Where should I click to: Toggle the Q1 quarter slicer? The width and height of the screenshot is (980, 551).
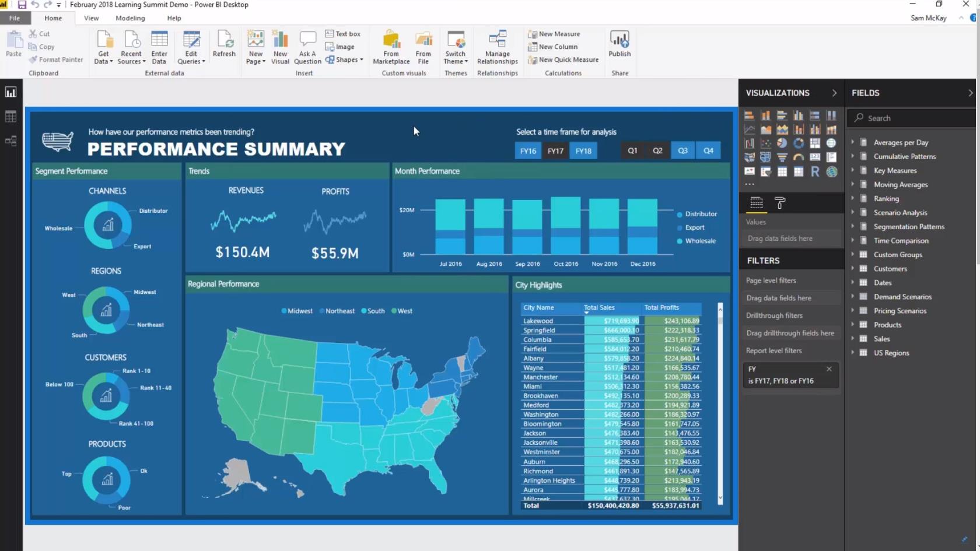632,150
